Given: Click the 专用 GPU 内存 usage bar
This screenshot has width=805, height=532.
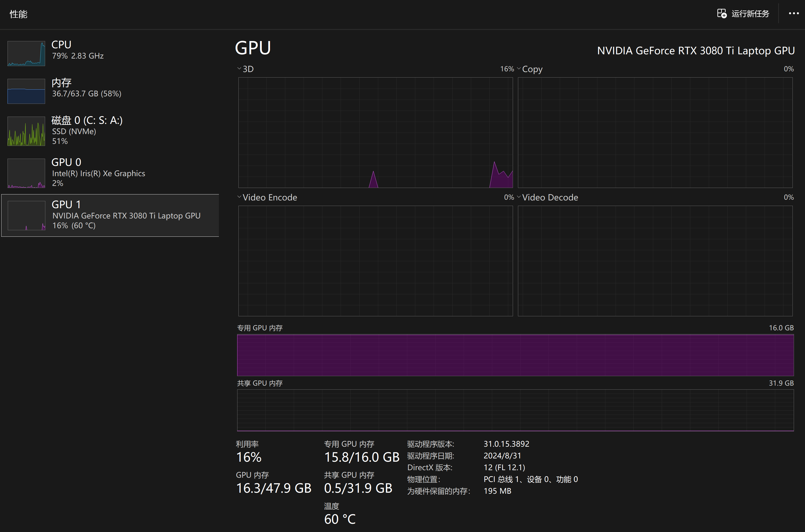Looking at the screenshot, I should (x=515, y=355).
